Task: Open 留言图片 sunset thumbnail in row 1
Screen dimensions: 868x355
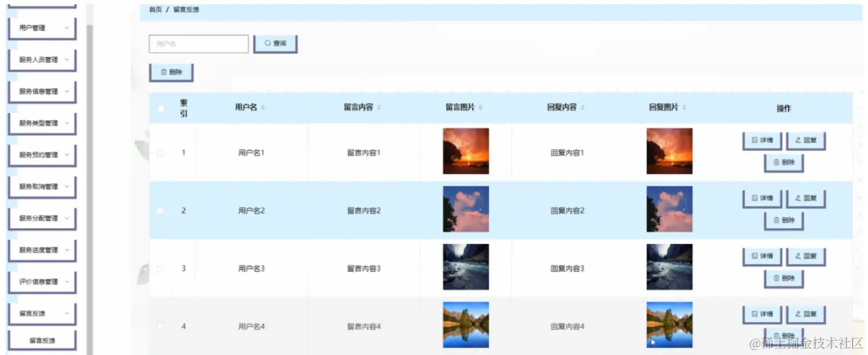Action: pos(465,151)
